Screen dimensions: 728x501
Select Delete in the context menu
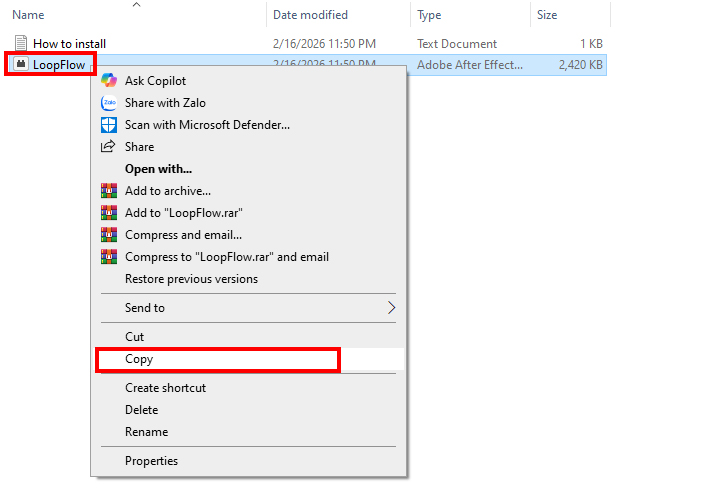[141, 410]
